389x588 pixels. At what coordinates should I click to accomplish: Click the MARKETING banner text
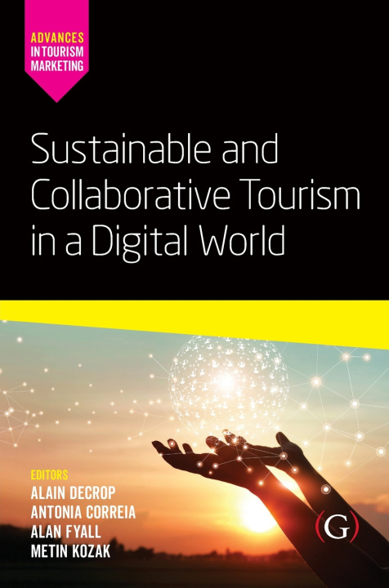click(57, 66)
